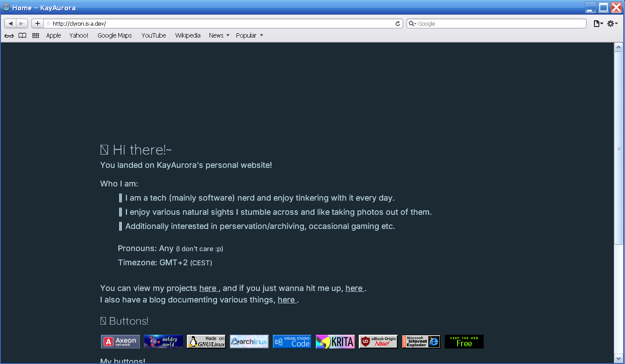
Task: Click the Arch Linux badge
Action: (249, 341)
